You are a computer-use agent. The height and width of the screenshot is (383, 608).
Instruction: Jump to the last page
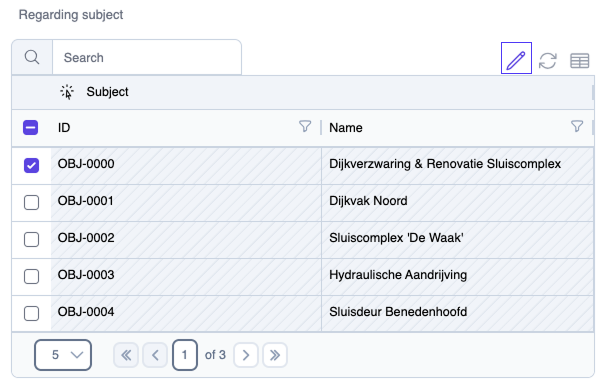point(275,355)
